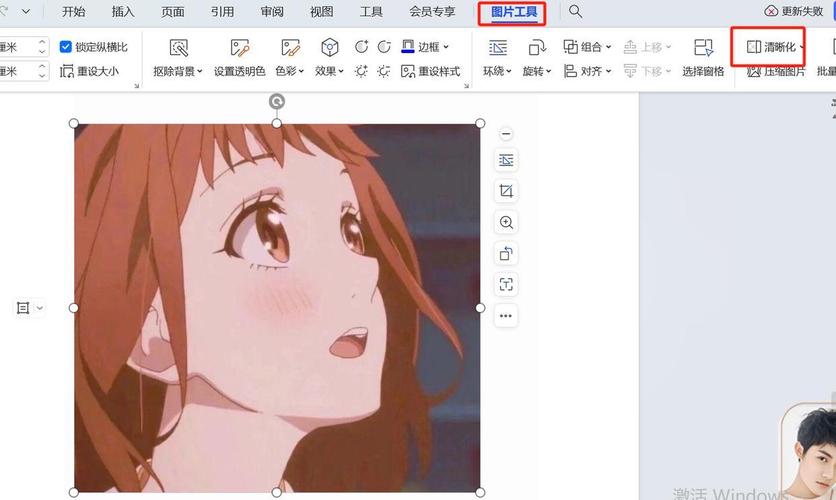The height and width of the screenshot is (500, 836).
Task: Click 重设样式 to reset picture style
Action: [x=430, y=71]
